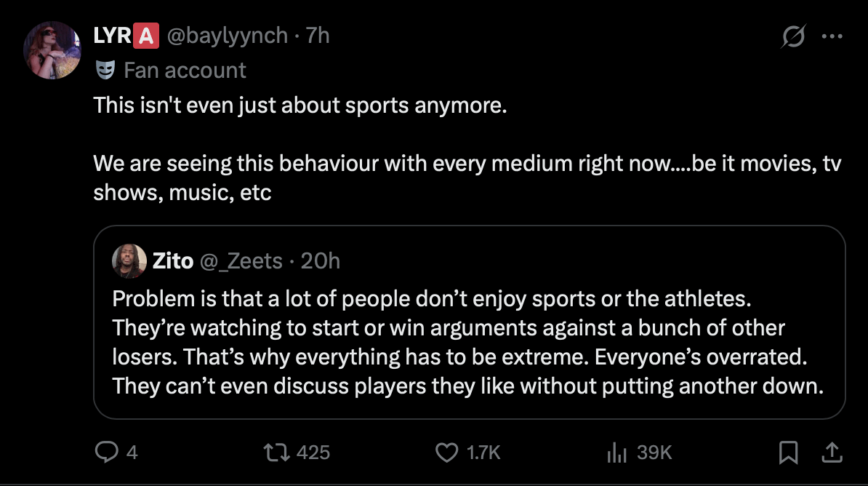The height and width of the screenshot is (486, 868).
Task: Open the Grok slashed-circle icon
Action: pyautogui.click(x=793, y=37)
